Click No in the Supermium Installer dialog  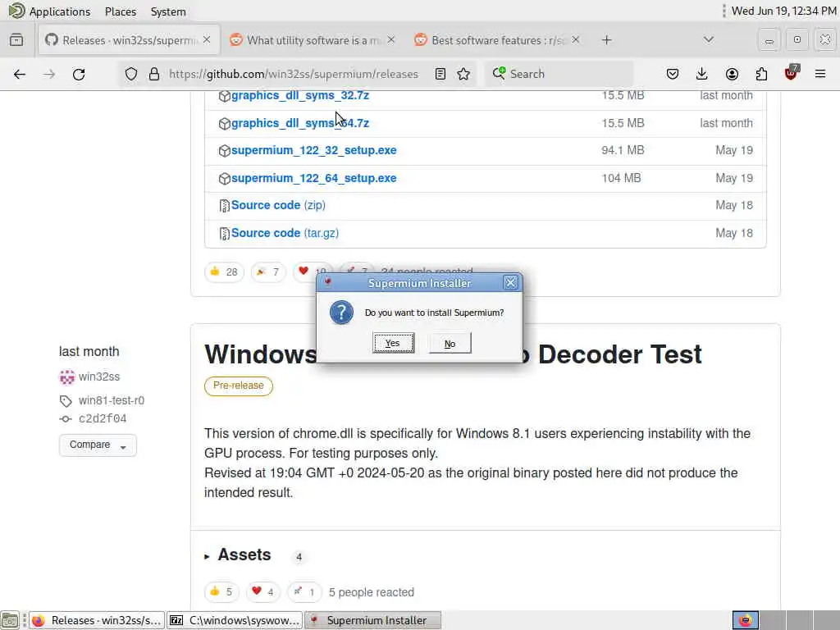450,344
